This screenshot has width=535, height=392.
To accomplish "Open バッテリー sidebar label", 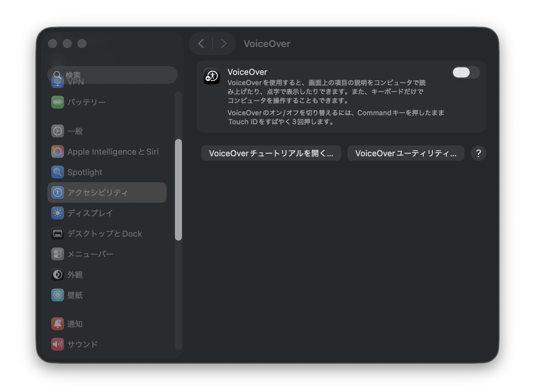I will [x=86, y=102].
